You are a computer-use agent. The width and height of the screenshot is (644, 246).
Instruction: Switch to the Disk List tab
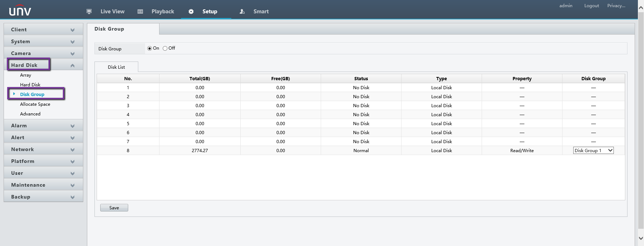(116, 67)
